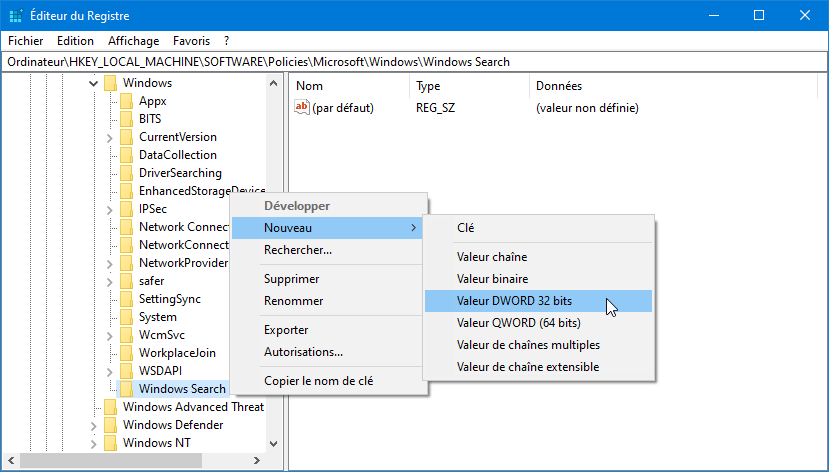Click the horizontal scrollbar left arrow

(x=11, y=460)
